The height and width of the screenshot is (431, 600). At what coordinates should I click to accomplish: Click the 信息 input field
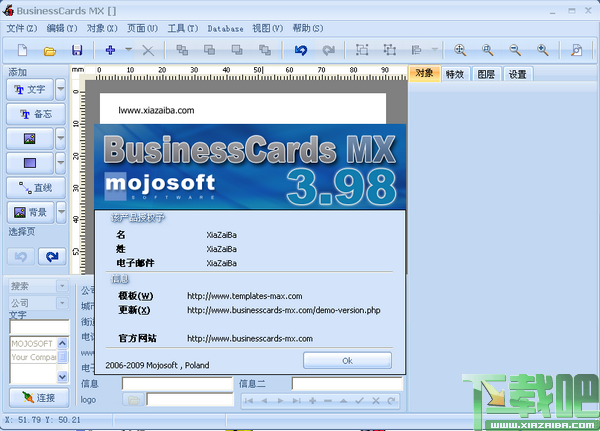click(177, 384)
